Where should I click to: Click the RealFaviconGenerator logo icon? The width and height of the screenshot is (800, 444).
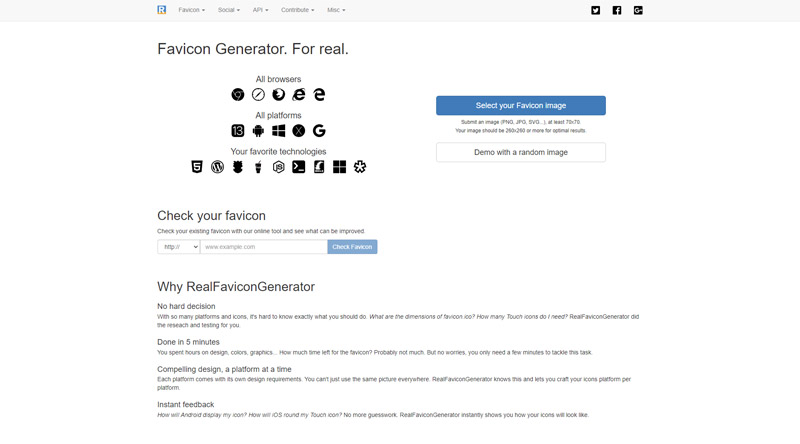click(162, 10)
